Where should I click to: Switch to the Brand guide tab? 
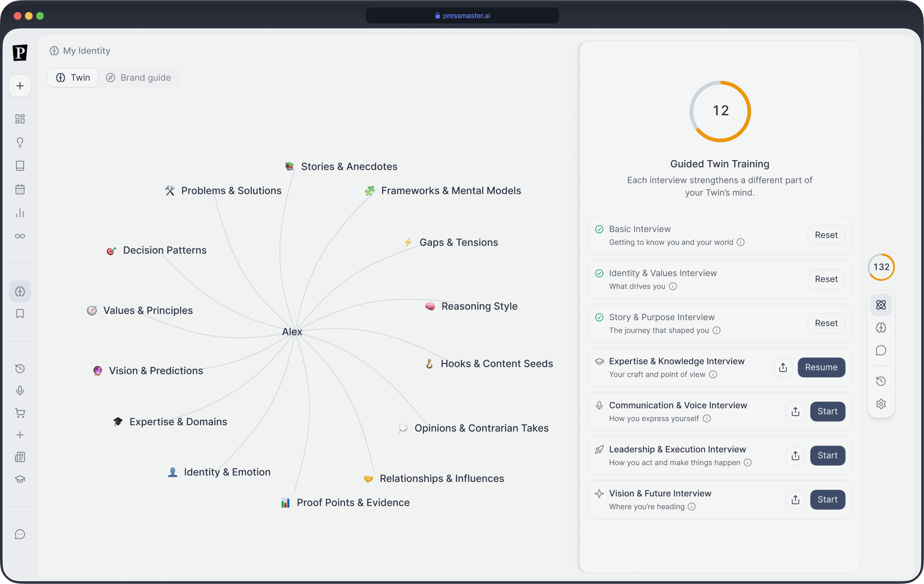point(138,78)
